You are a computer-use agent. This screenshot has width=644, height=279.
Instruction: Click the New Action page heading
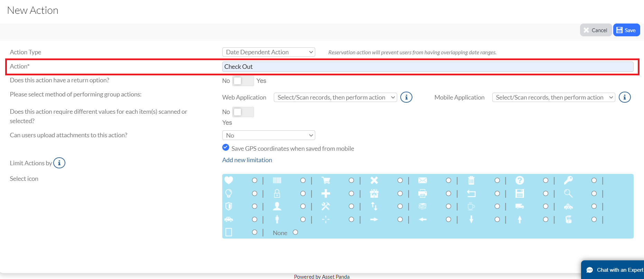[x=33, y=10]
